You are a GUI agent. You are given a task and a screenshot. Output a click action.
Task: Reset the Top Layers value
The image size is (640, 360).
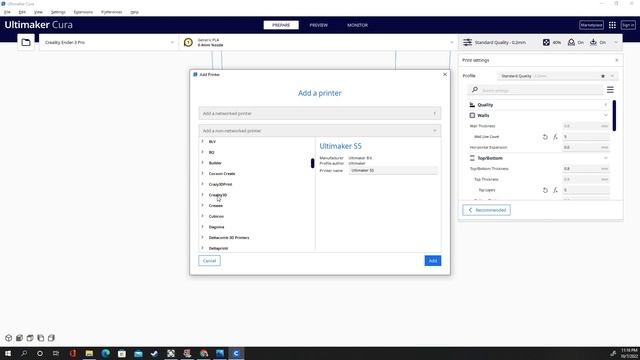pyautogui.click(x=545, y=190)
